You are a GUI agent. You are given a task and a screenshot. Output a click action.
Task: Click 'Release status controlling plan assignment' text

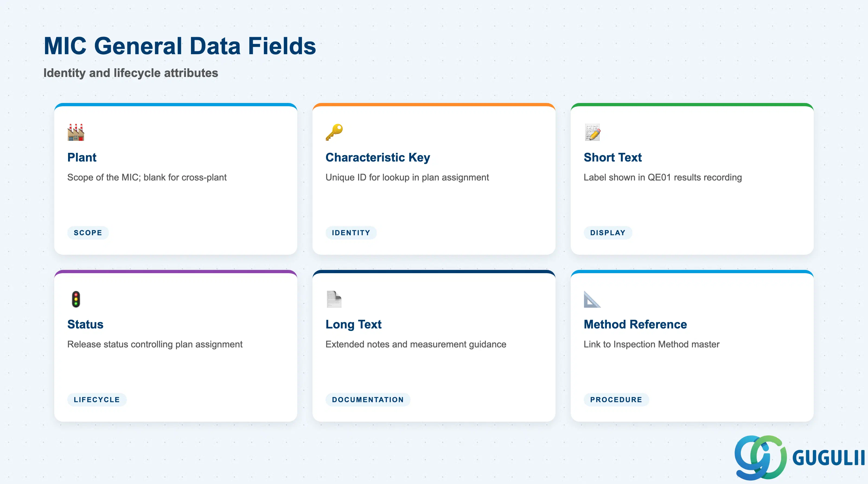click(x=155, y=344)
